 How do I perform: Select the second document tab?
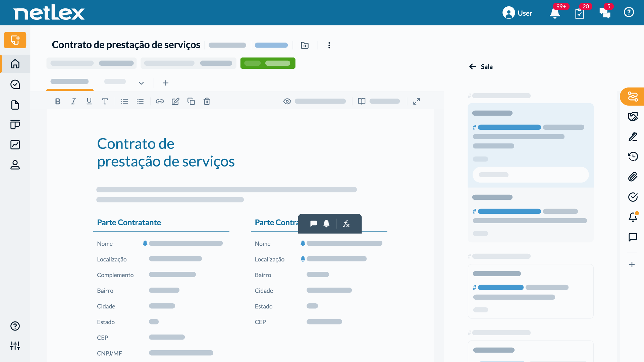[x=115, y=82]
